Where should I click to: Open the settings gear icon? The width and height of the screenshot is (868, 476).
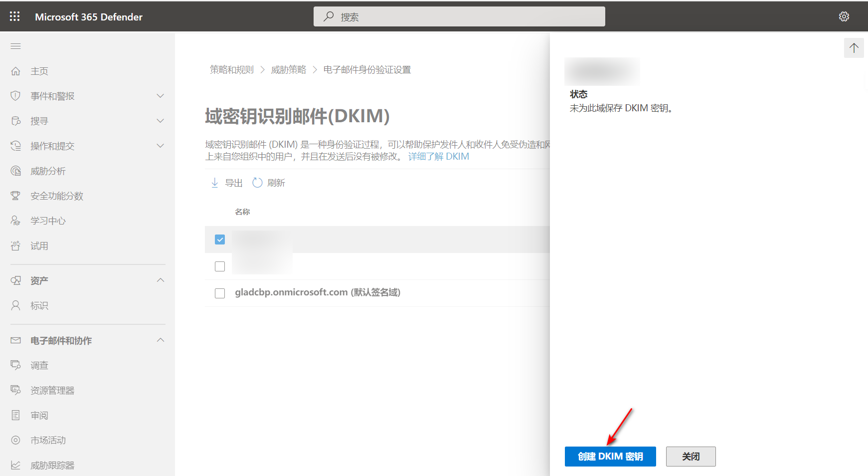[844, 16]
